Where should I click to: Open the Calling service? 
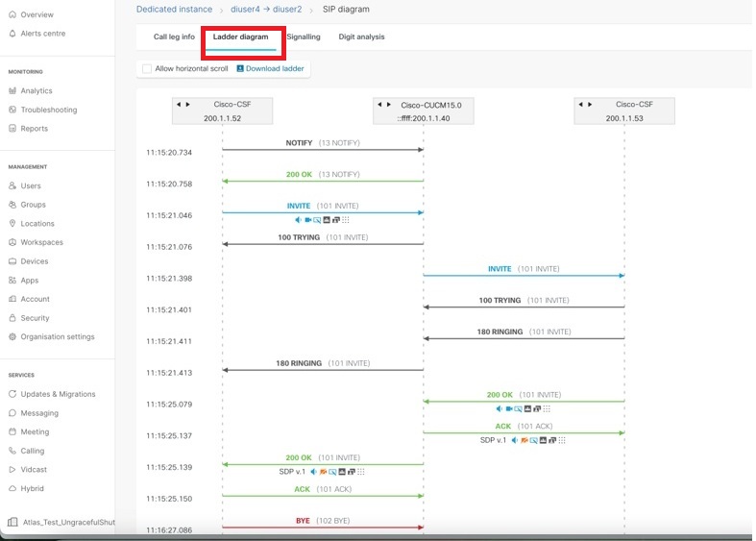33,451
